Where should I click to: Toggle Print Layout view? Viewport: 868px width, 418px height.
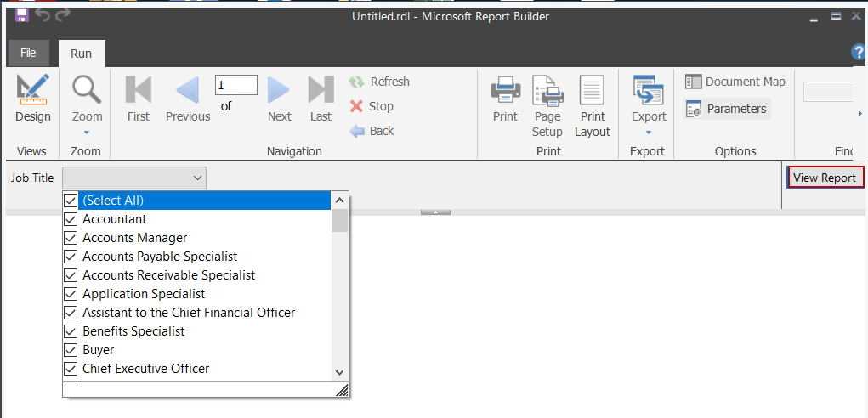click(593, 106)
